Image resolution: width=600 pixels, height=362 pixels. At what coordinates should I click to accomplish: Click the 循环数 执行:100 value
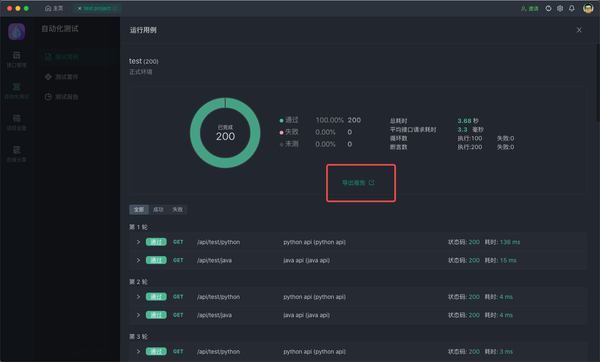click(470, 138)
